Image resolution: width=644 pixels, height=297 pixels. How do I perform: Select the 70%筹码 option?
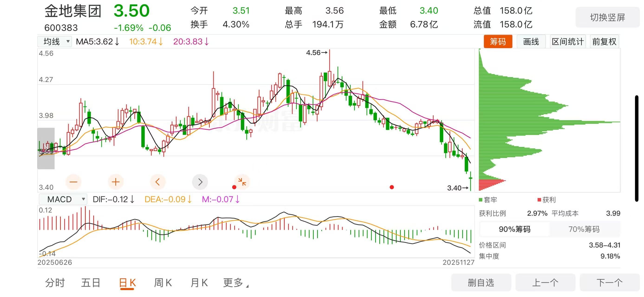pos(584,229)
